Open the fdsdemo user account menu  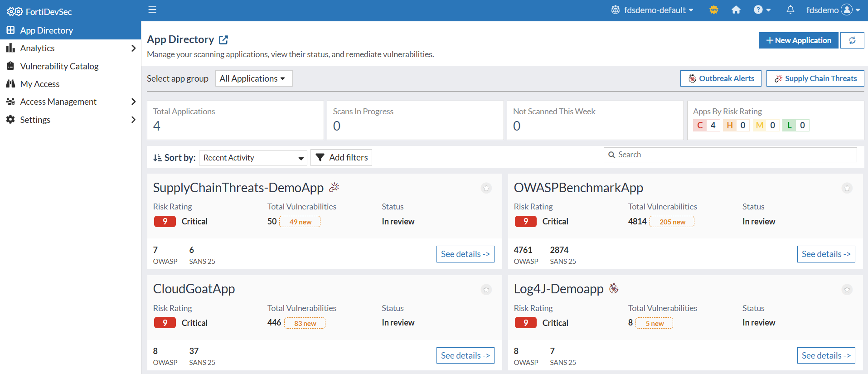833,10
